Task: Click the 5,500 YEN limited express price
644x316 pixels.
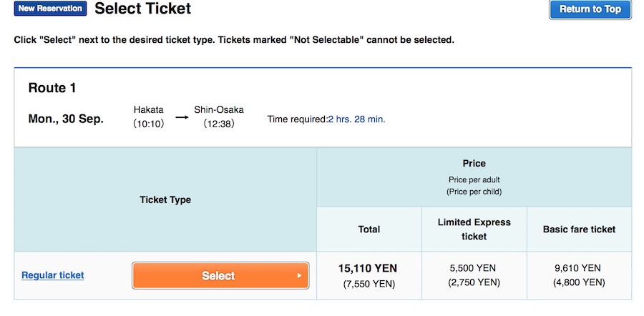Action: (474, 268)
